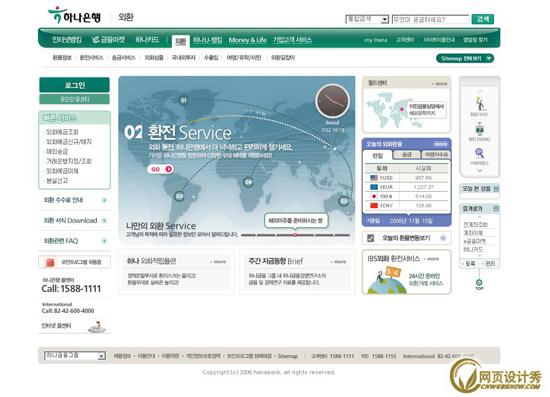Open the Hana Financial Group footer dropdown
The image size is (550, 397).
pyautogui.click(x=75, y=355)
